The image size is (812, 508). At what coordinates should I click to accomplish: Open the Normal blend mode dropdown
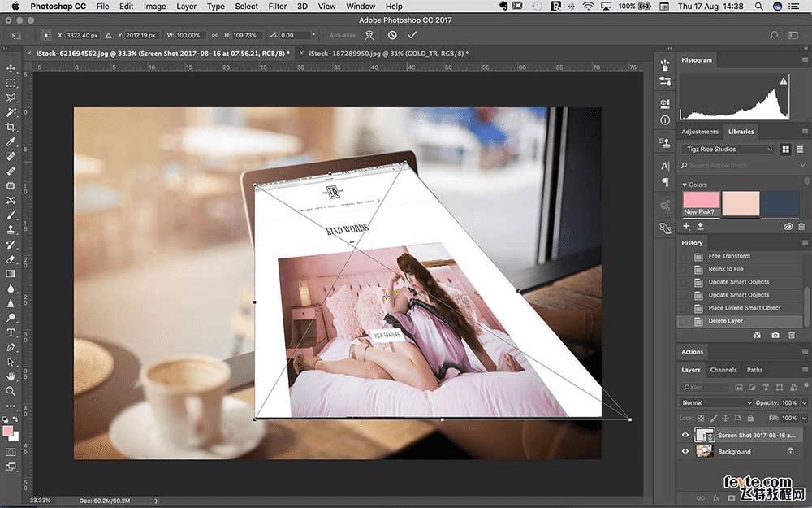[x=717, y=402]
